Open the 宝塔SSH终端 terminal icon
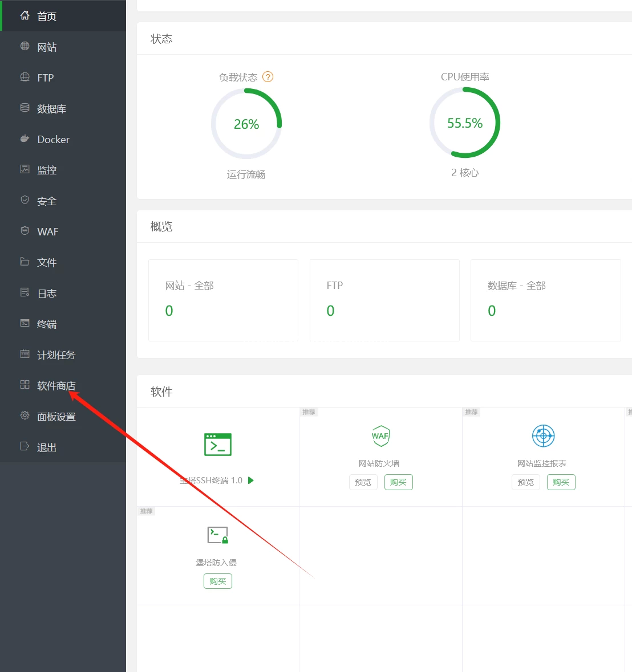Image resolution: width=632 pixels, height=672 pixels. (x=218, y=445)
